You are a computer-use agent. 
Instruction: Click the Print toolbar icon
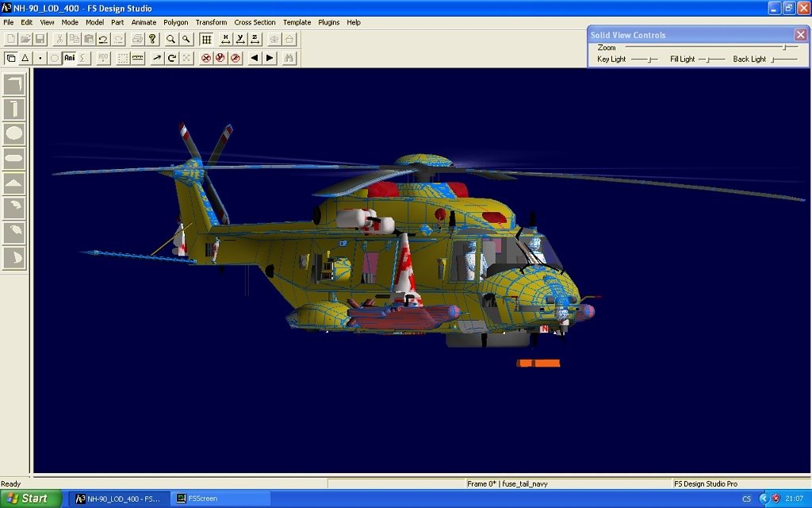coord(138,39)
